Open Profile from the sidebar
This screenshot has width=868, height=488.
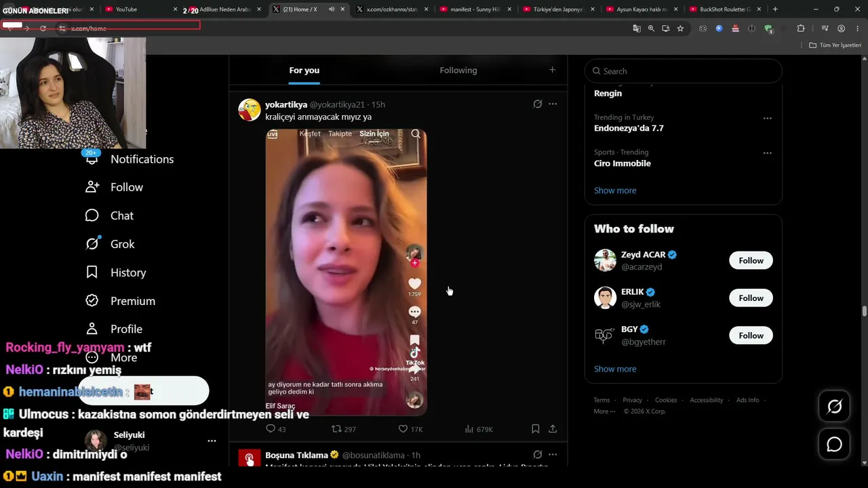click(113, 329)
